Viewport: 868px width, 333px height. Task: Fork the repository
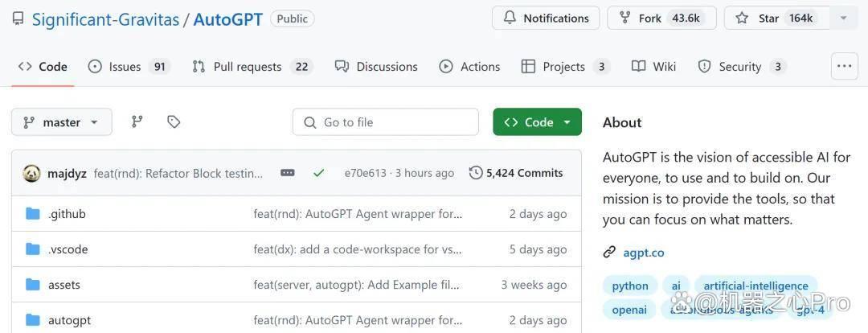[661, 18]
